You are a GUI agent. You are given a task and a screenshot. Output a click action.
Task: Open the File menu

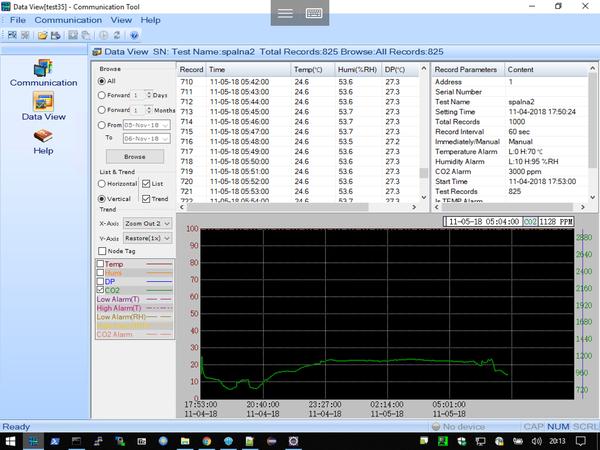pos(17,20)
